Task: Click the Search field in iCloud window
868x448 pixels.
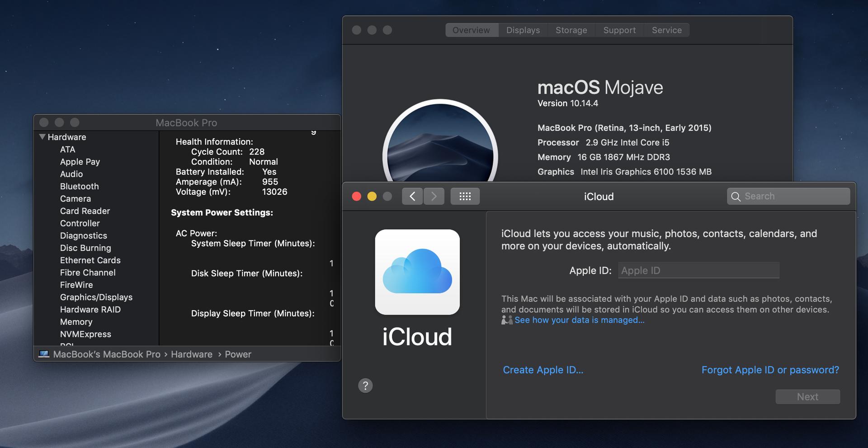Action: tap(788, 196)
